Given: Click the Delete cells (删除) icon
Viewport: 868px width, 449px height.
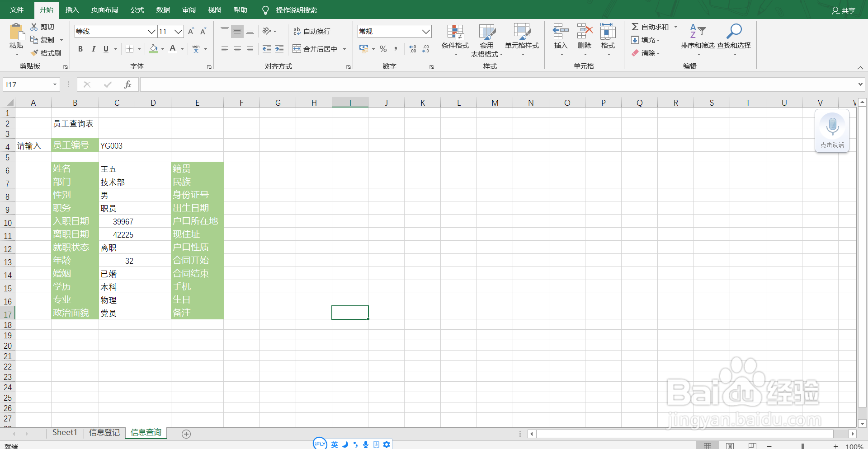Looking at the screenshot, I should (585, 32).
